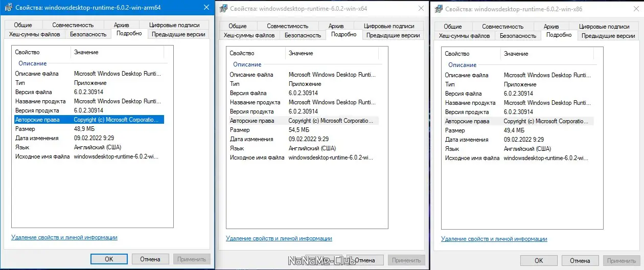644x270 pixels.
Task: Open Хеш-суммы файлов tab in x64 window
Action: click(x=249, y=35)
